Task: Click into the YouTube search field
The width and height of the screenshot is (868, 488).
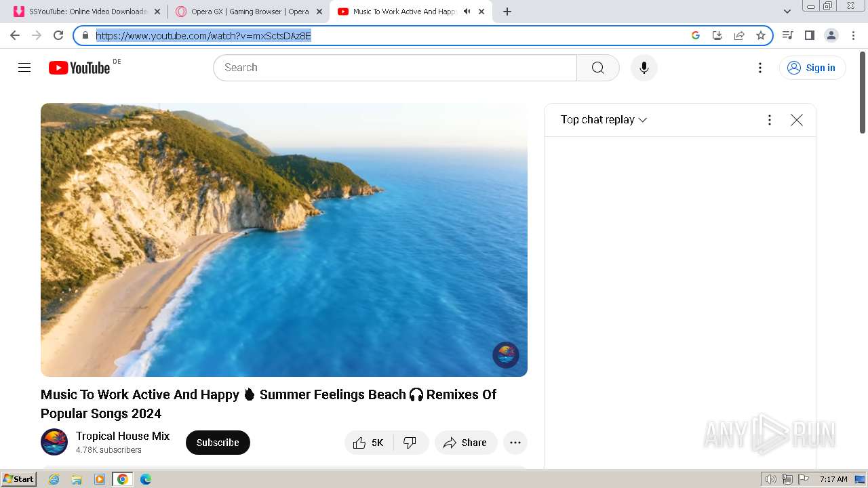Action: [395, 68]
